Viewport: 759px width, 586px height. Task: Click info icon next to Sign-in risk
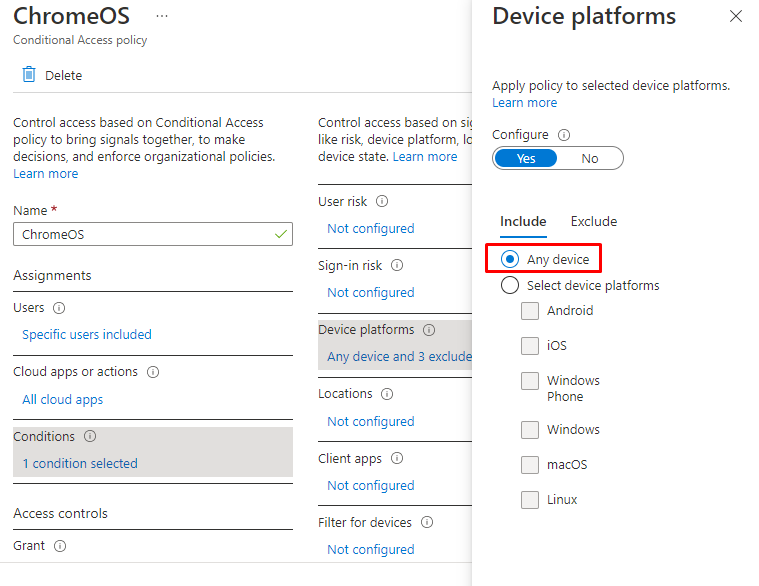(x=397, y=265)
